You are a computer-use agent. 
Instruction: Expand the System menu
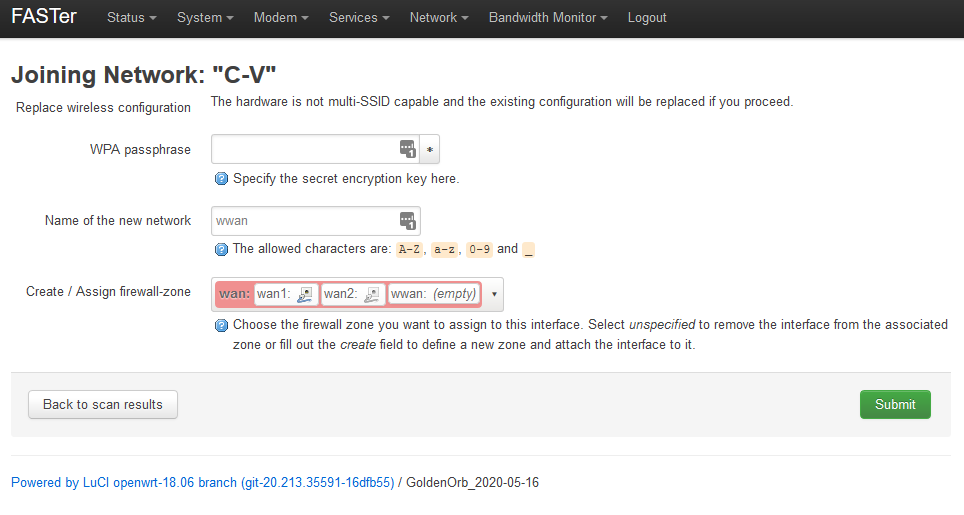coord(205,18)
